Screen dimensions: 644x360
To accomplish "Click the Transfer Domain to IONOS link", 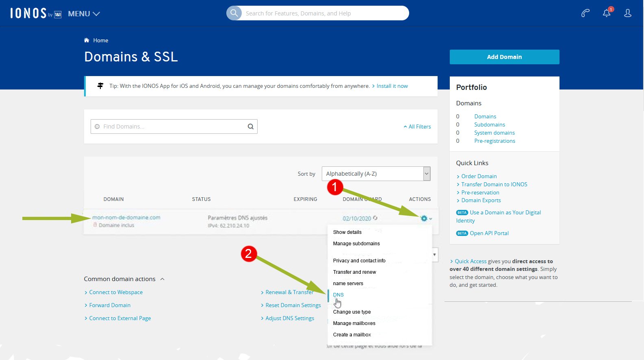I will pos(494,184).
